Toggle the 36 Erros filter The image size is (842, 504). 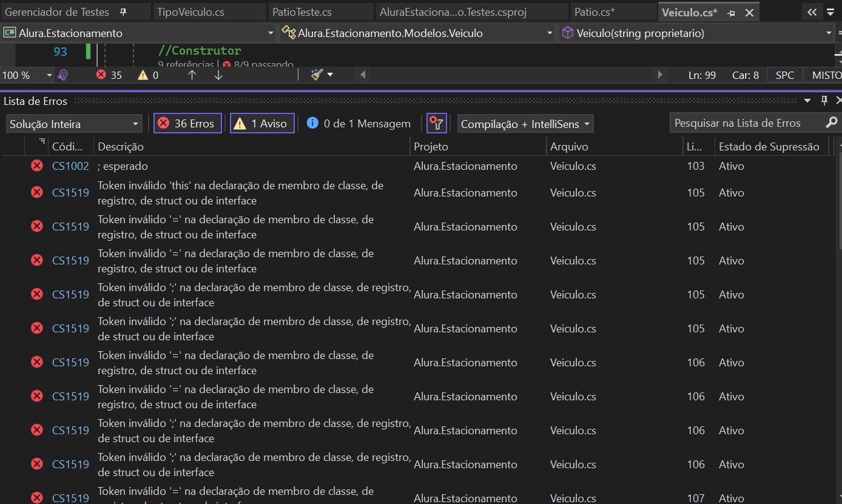tap(187, 123)
